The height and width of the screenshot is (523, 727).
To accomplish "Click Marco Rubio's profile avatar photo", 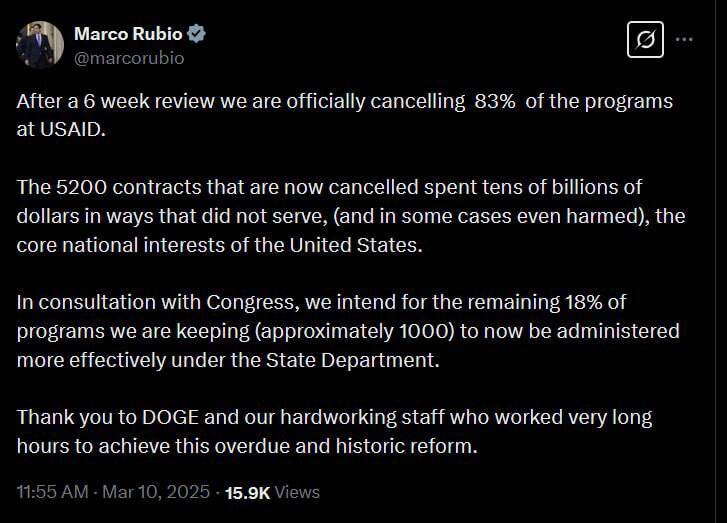I will click(41, 45).
